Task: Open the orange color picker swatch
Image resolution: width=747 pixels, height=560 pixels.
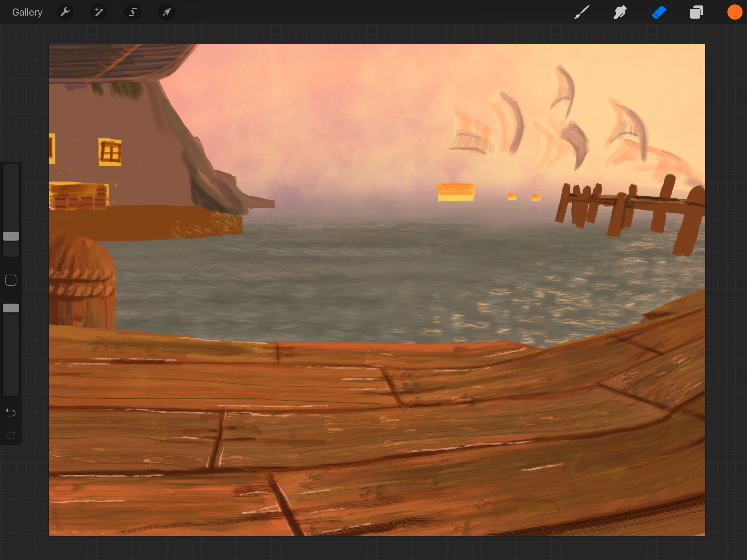Action: [x=735, y=12]
